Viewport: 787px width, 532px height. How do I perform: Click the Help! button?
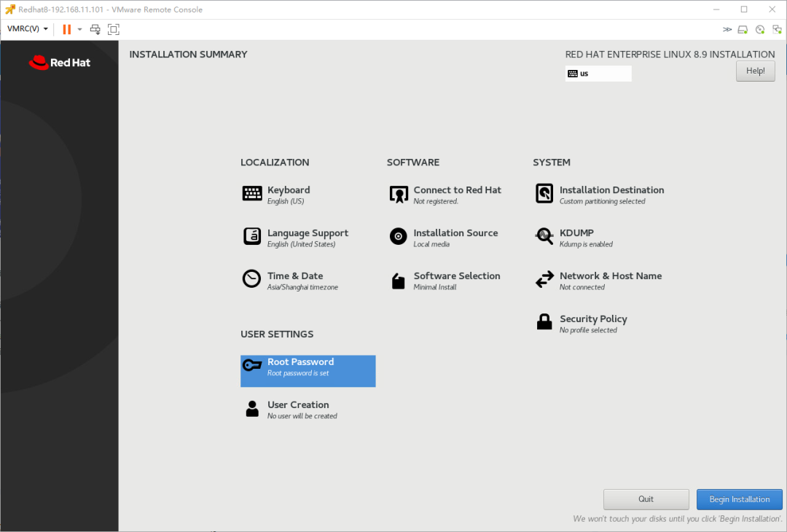pos(756,71)
